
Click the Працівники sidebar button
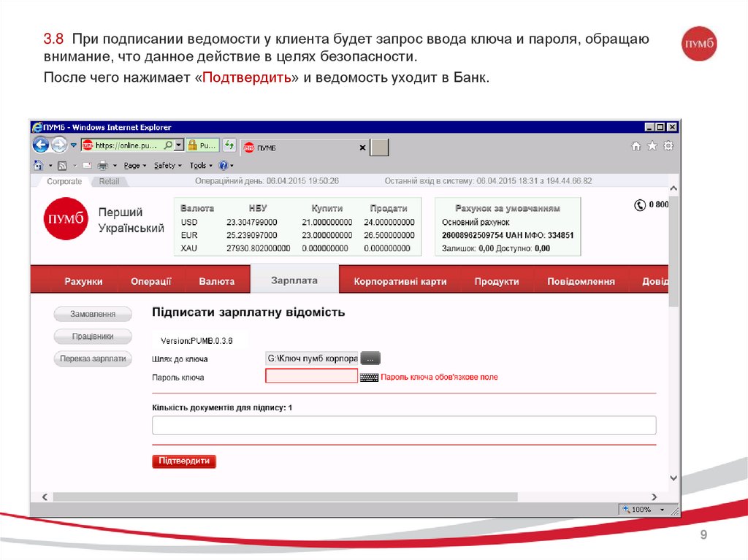coord(92,337)
